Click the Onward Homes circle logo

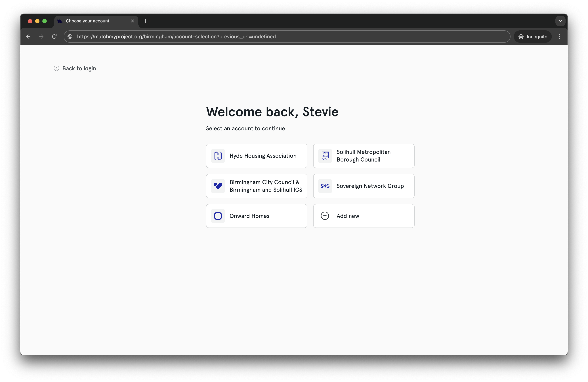click(x=218, y=216)
